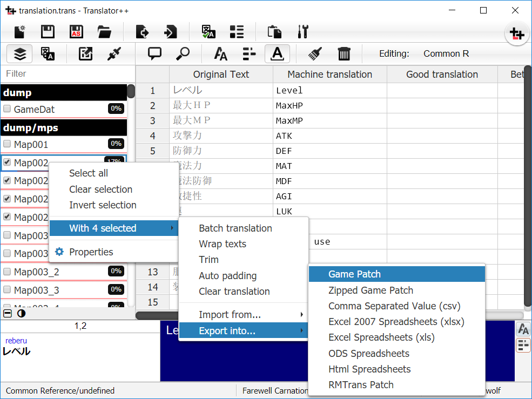Save the project with the floppy icon
This screenshot has width=532, height=399.
(x=48, y=32)
